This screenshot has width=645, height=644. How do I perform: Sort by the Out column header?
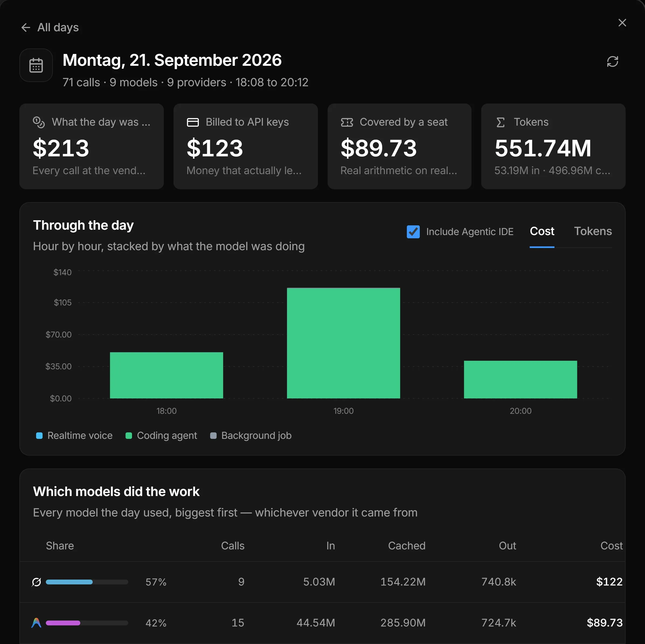(507, 546)
